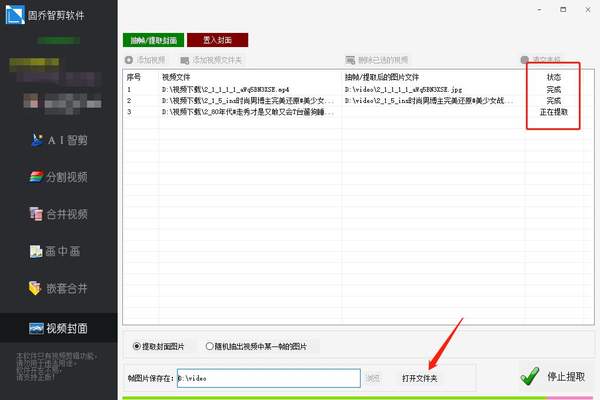Image resolution: width=600 pixels, height=400 pixels.
Task: Switch to the 画中画 feature
Action: (x=58, y=251)
